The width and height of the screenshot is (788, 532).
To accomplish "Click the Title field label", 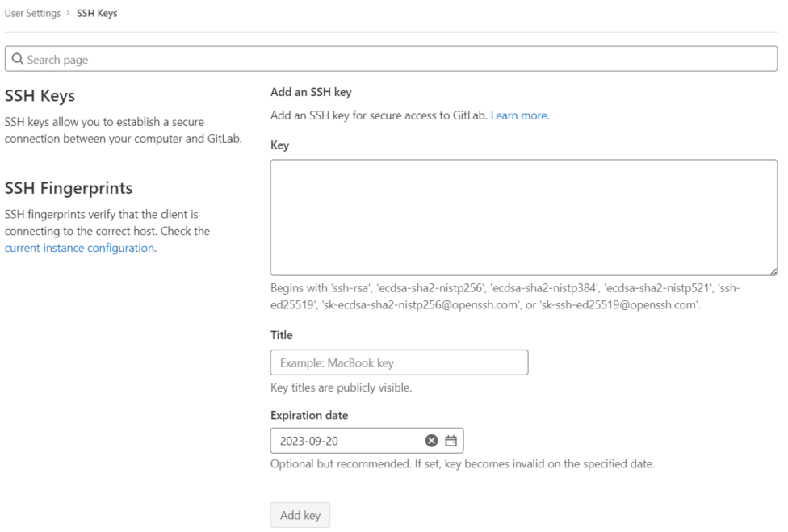I will point(281,334).
